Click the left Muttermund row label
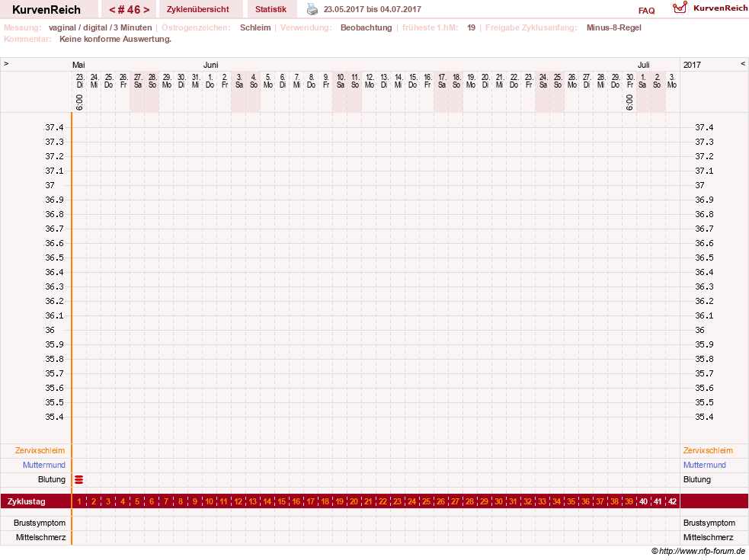 click(44, 465)
